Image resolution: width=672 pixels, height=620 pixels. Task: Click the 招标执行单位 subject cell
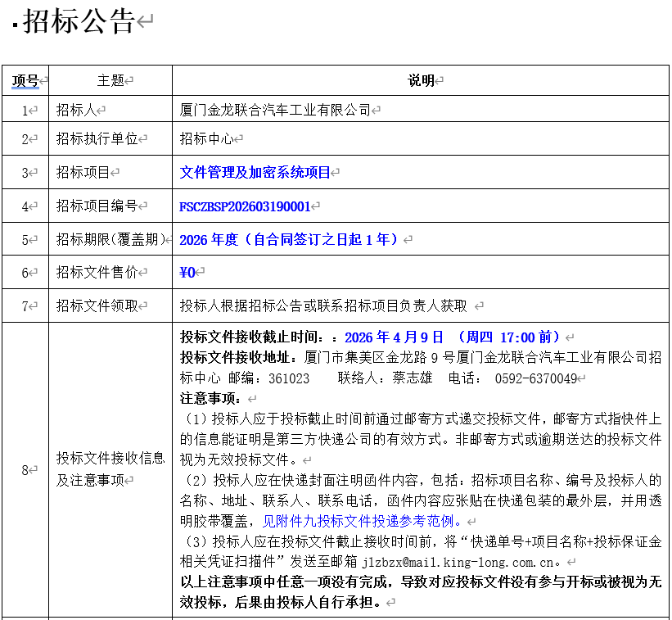coord(97,138)
